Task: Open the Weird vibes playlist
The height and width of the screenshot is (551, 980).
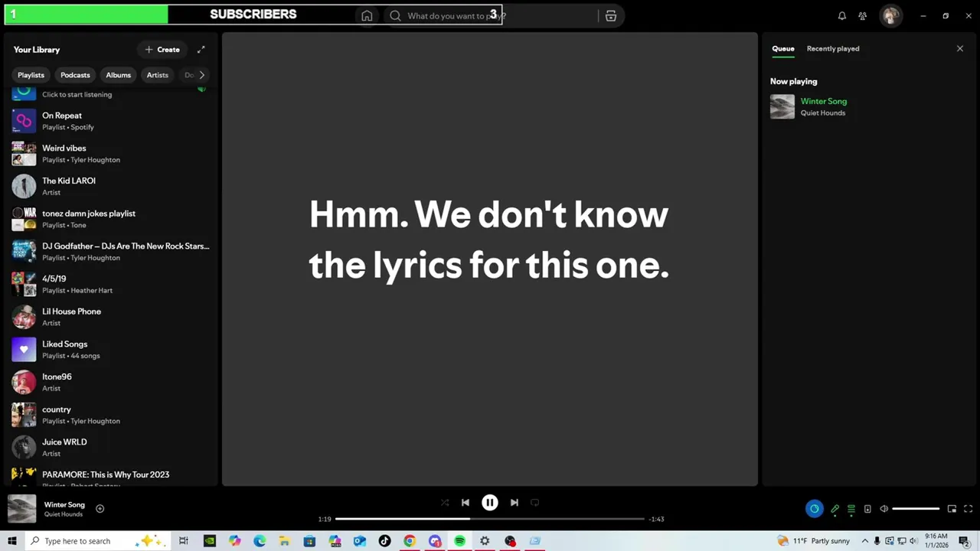Action: point(111,154)
